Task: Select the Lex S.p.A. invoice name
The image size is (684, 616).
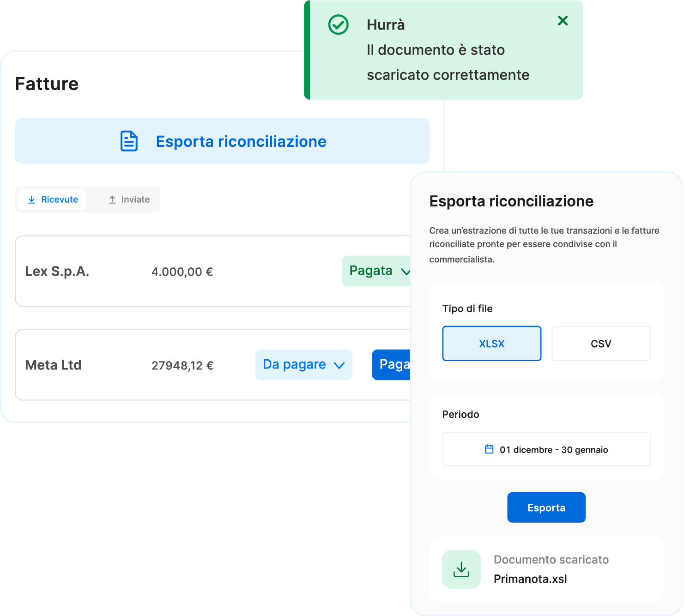Action: [x=57, y=272]
